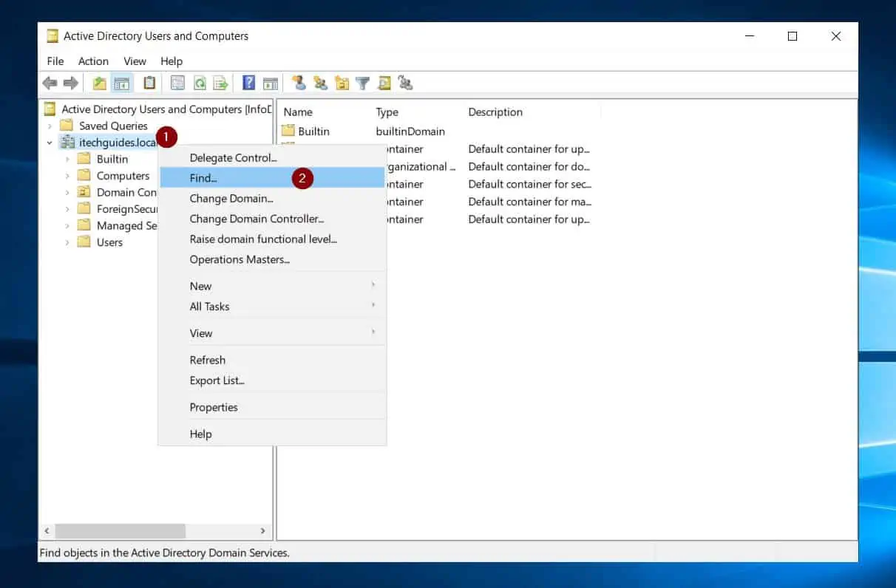Expand the Users tree node arrow
This screenshot has height=588, width=896.
(x=67, y=242)
